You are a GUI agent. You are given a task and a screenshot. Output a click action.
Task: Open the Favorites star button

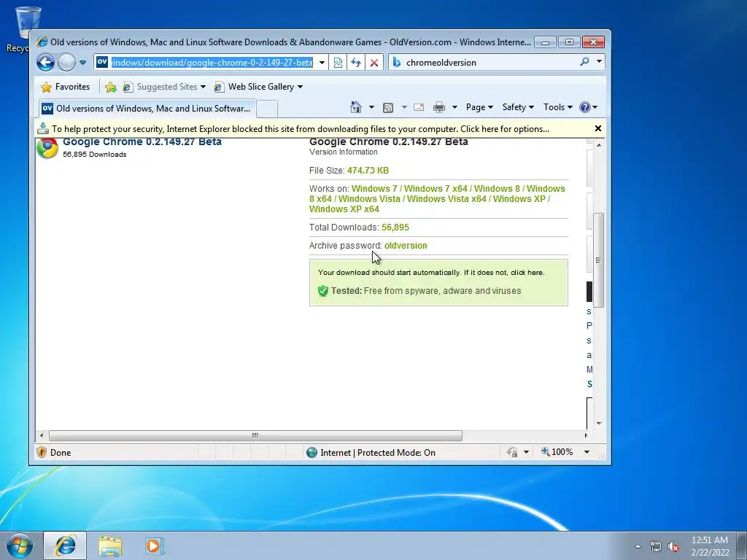point(65,87)
